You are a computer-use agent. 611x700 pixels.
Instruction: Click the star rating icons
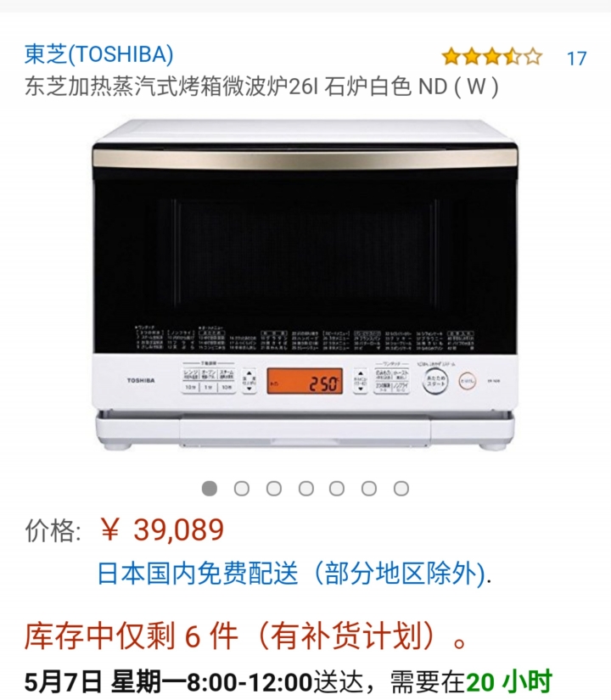(x=491, y=58)
